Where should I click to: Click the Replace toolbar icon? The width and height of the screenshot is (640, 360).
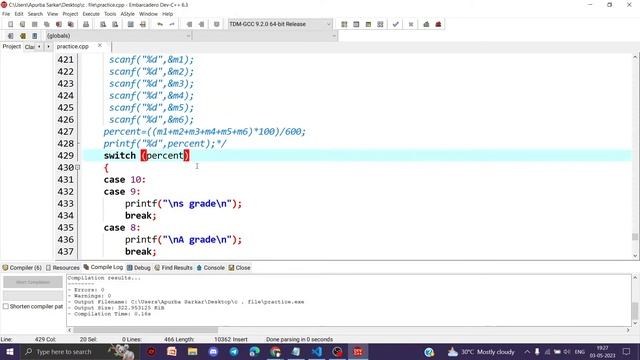[115, 24]
